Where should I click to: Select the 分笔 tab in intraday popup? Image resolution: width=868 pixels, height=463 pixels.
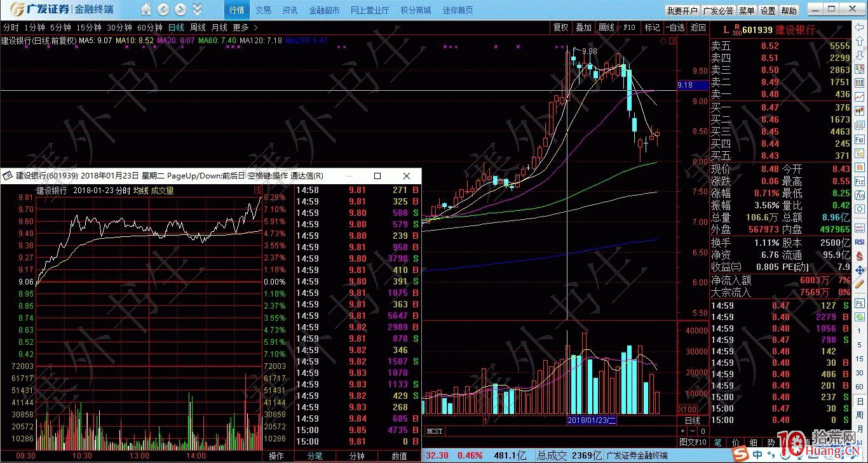pyautogui.click(x=315, y=456)
